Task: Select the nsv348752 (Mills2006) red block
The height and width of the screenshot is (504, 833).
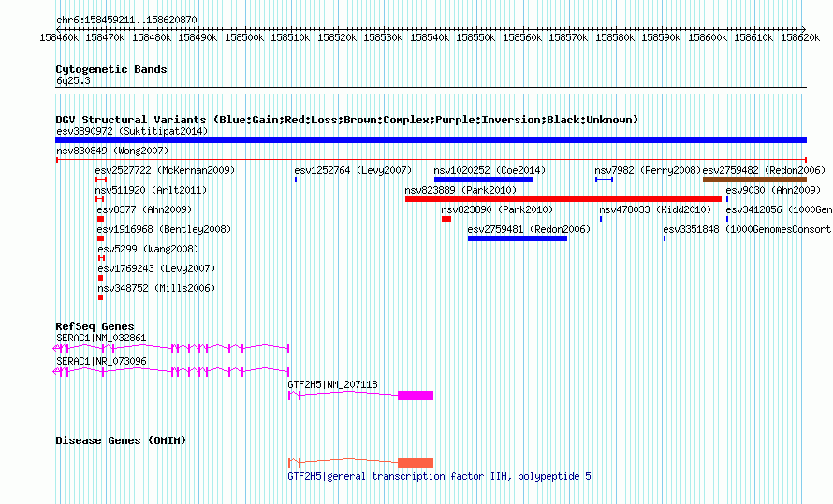Action: click(100, 297)
